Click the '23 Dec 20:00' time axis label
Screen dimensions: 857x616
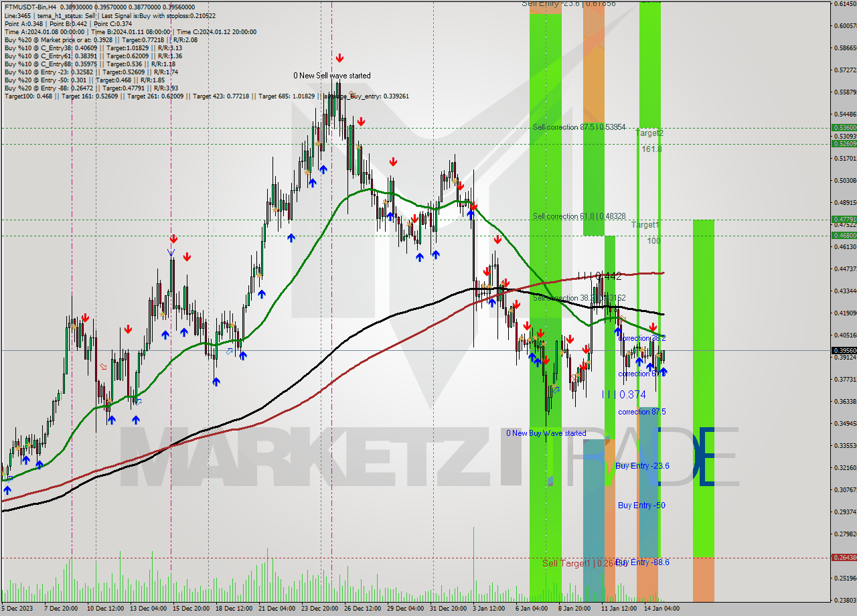[x=319, y=609]
